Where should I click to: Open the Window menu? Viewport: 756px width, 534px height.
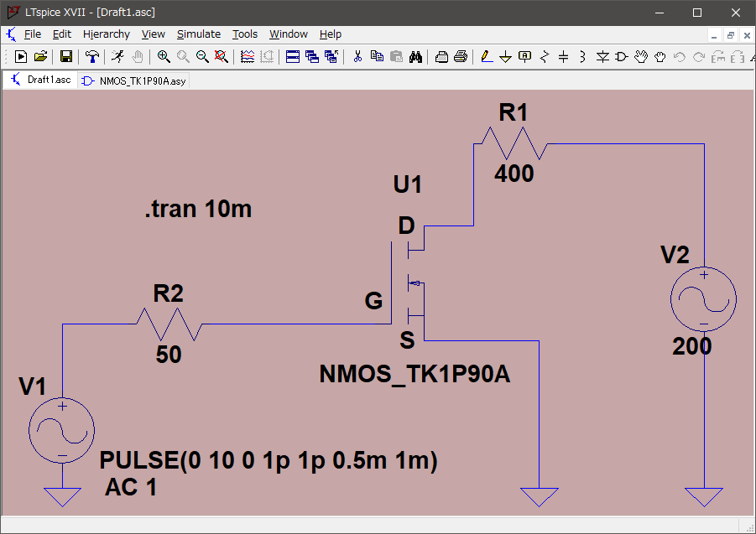tap(289, 34)
